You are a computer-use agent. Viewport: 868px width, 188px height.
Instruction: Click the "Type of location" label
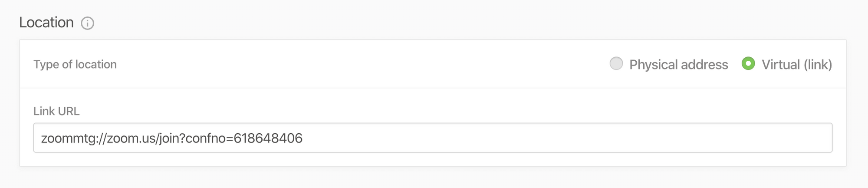75,64
